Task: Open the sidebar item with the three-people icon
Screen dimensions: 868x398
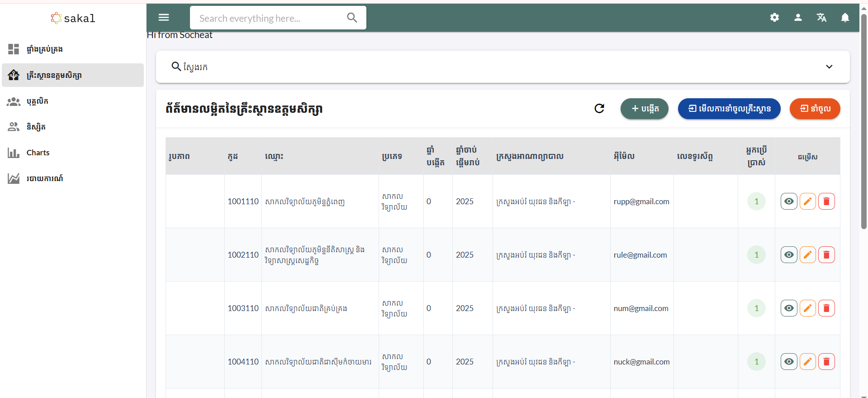Action: [73, 101]
